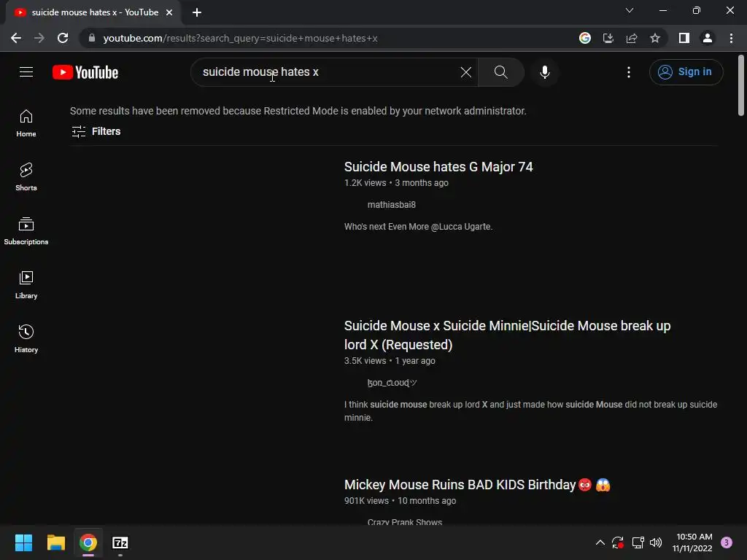747x560 pixels.
Task: Clear the search query with X icon
Action: (x=466, y=72)
